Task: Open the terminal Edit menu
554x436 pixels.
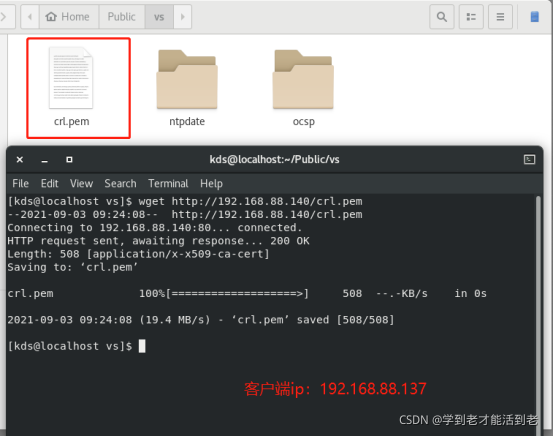Action: [x=49, y=183]
